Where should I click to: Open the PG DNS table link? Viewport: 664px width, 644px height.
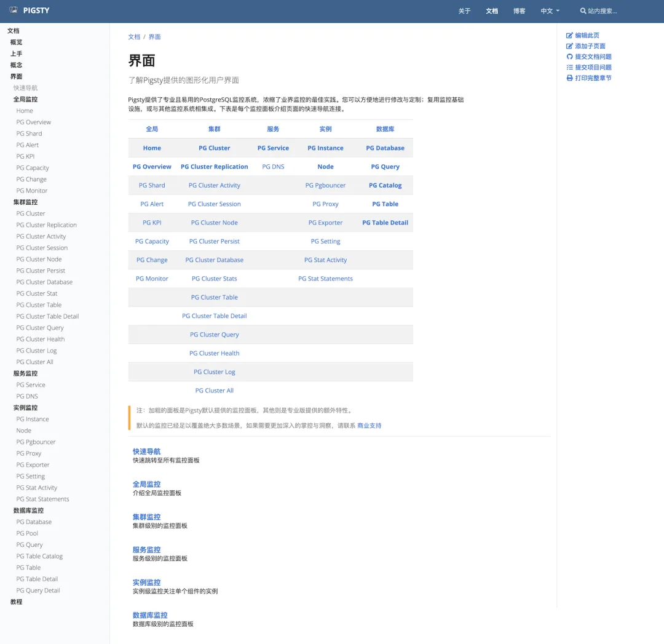click(273, 167)
